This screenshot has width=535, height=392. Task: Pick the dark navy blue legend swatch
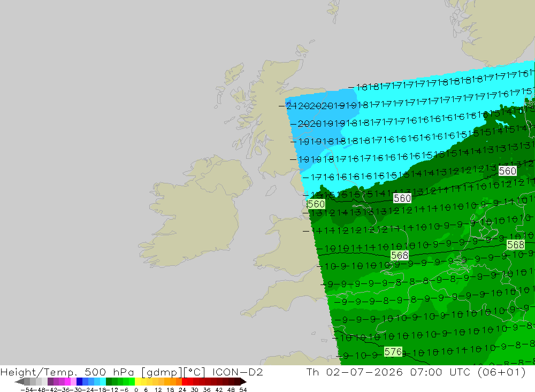(80, 382)
